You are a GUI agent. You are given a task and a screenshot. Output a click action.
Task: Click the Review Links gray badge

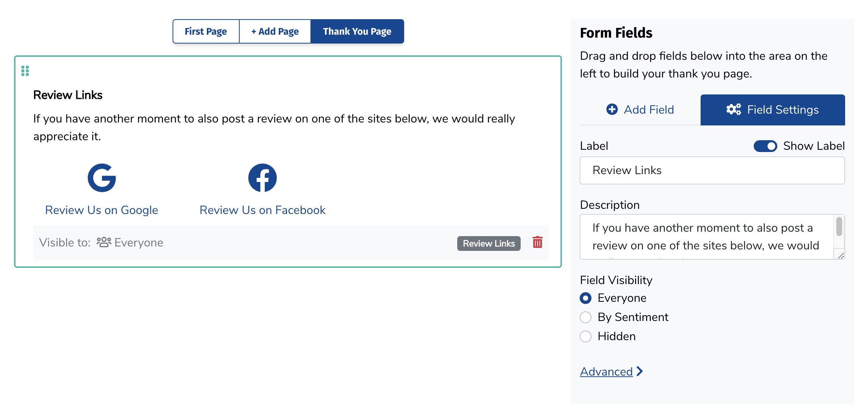(489, 244)
